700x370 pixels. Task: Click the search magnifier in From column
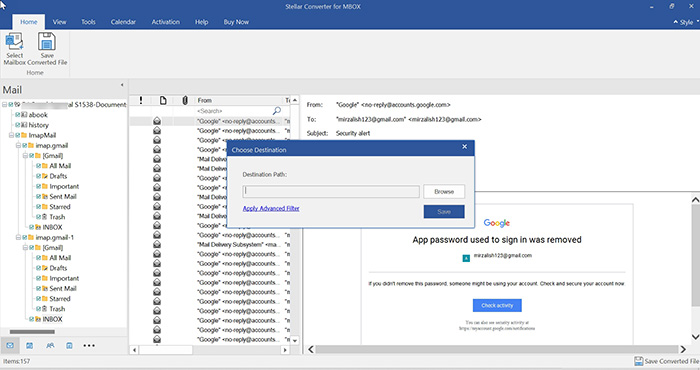277,110
